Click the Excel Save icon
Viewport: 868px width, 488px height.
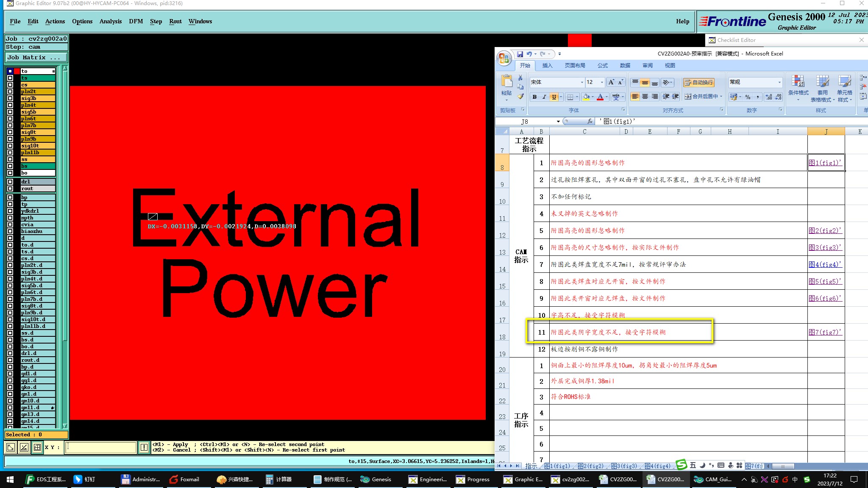520,54
